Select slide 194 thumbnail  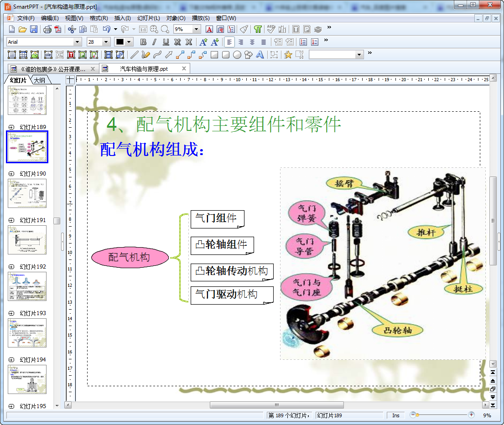(27, 379)
